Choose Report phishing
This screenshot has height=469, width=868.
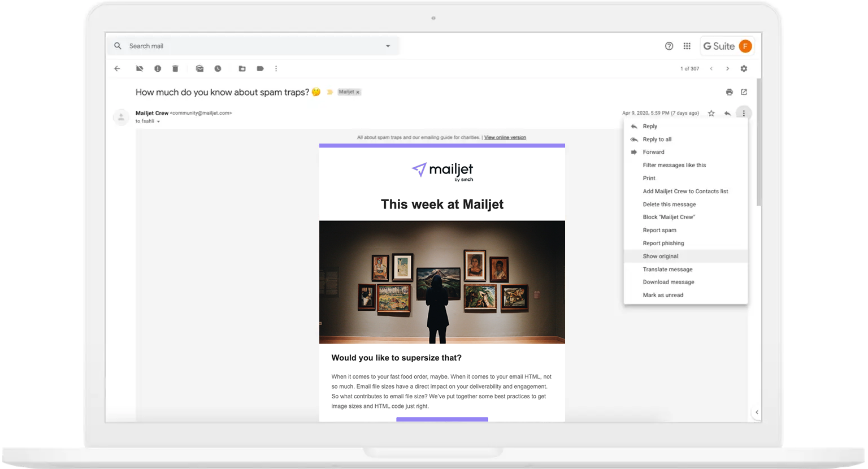point(685,243)
